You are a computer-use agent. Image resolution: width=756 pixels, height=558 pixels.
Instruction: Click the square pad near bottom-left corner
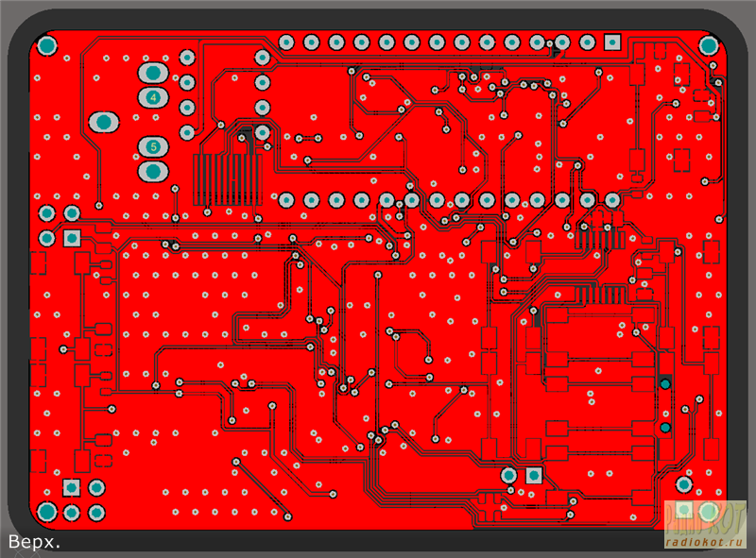(x=71, y=487)
